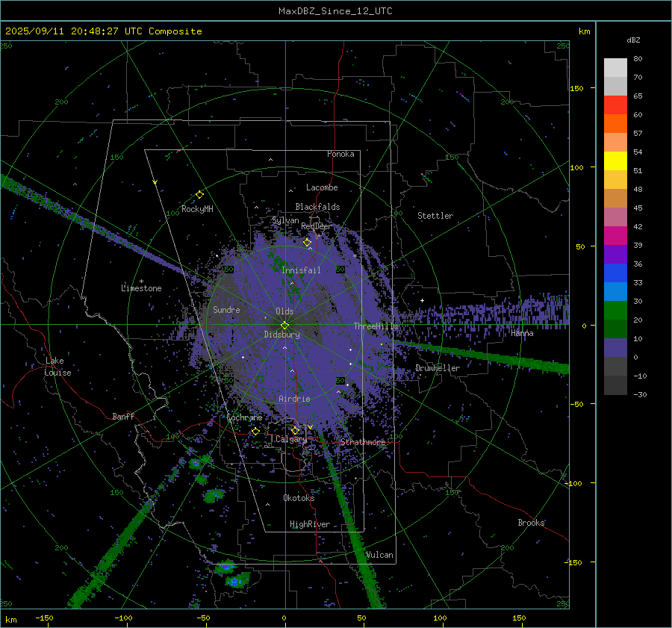Click the RedDeer city label

[317, 226]
